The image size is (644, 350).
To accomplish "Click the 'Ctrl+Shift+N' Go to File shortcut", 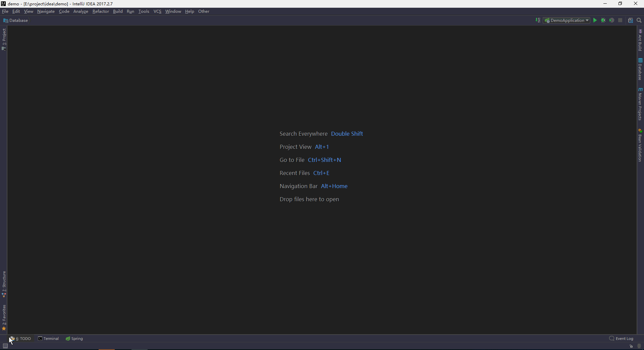I will coord(324,160).
